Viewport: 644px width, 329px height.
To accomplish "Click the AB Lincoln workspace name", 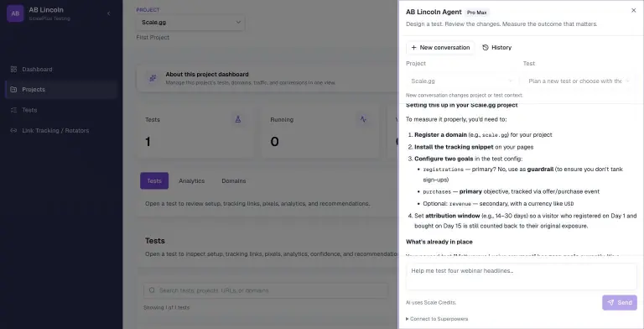I will [46, 10].
